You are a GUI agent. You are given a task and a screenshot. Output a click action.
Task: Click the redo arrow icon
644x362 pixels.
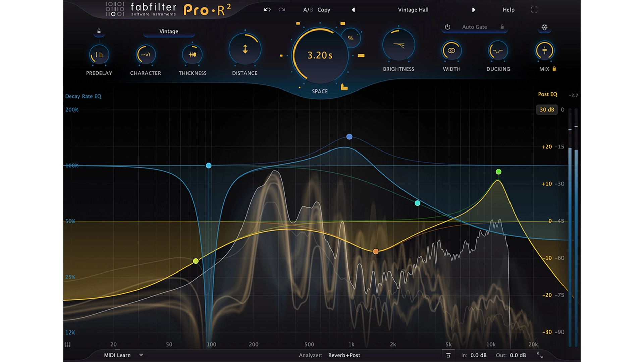tap(282, 10)
